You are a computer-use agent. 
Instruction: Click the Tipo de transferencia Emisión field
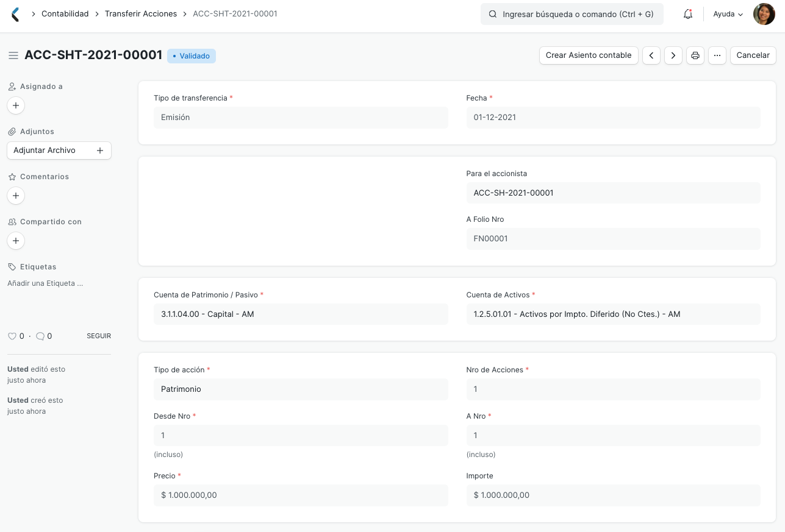pos(301,118)
